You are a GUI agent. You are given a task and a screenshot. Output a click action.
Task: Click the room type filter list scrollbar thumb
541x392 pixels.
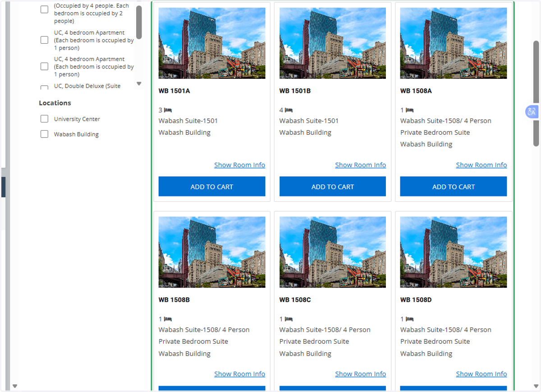tap(139, 22)
